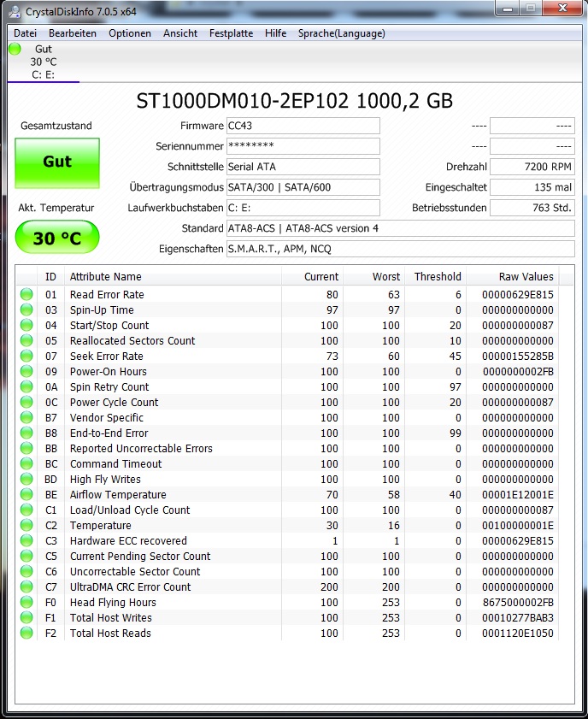This screenshot has width=588, height=719.
Task: Select raw value 00001E12001E of Airflow Temperature
Action: coord(518,494)
